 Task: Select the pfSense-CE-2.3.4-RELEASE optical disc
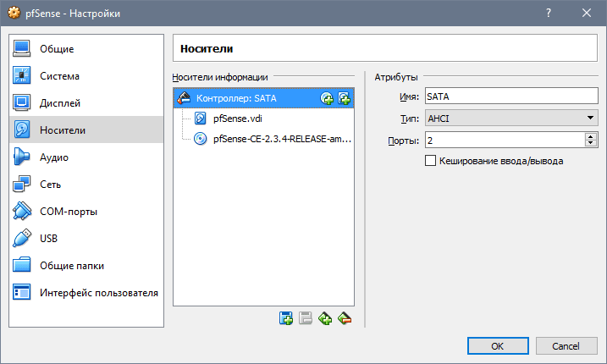point(281,139)
